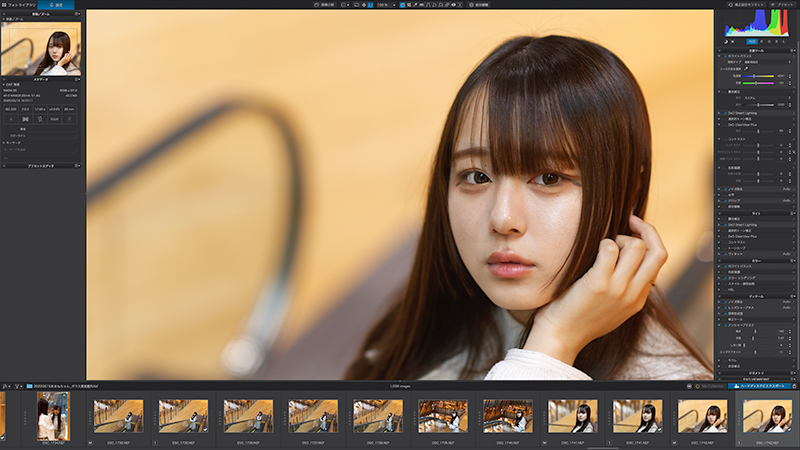Toggle ノイズ除去 in essential tools

[x=726, y=189]
